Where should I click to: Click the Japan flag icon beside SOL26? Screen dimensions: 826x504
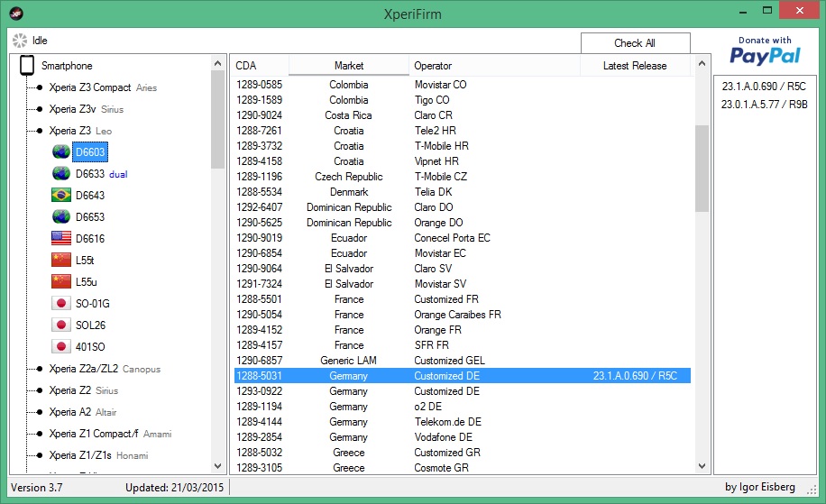coord(61,325)
